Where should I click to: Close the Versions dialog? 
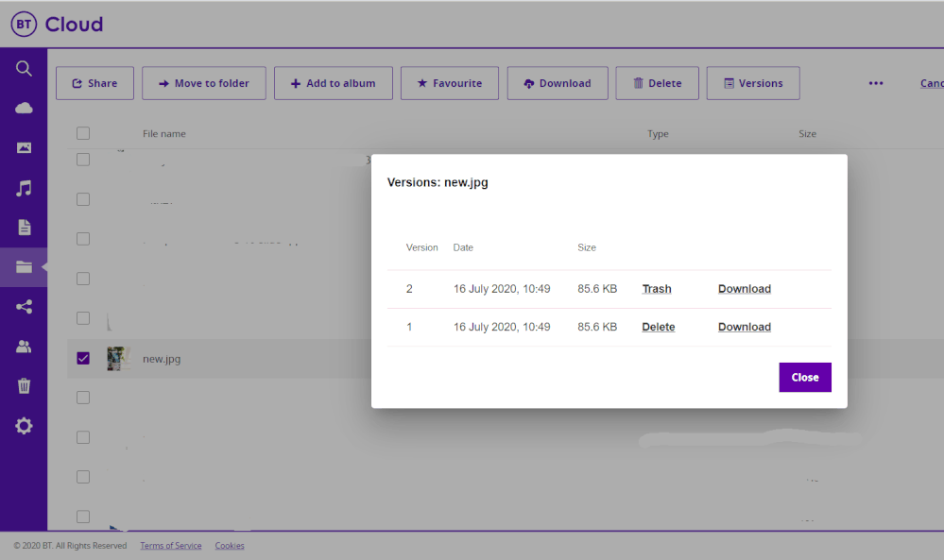pyautogui.click(x=804, y=377)
